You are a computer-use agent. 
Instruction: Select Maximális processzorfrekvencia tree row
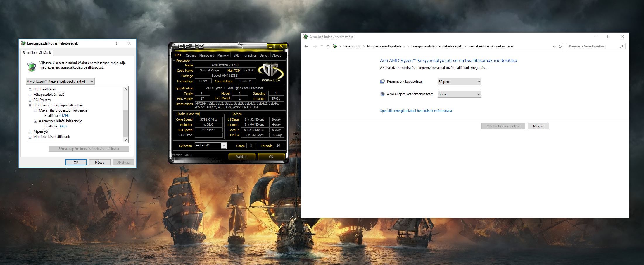(63, 110)
